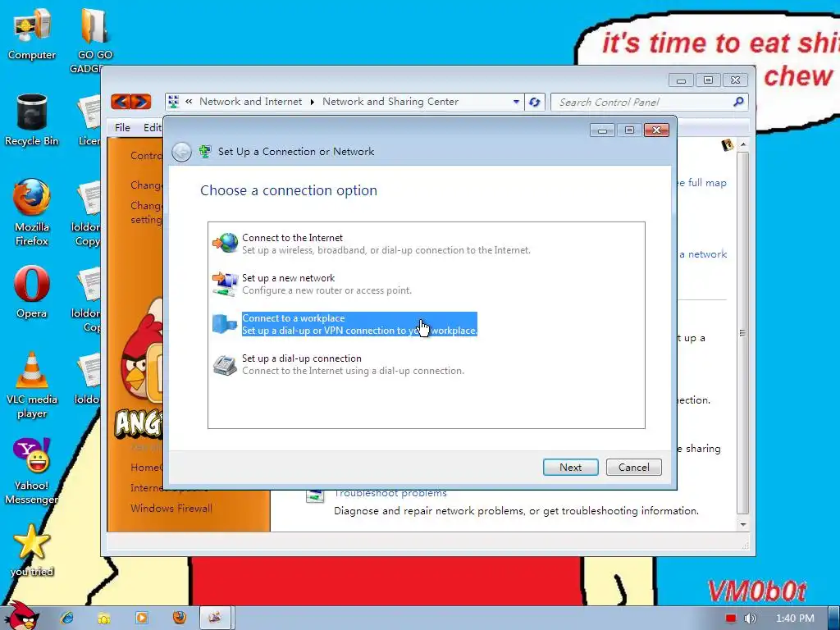Click the Troubleshoot problems icon
Image resolution: width=840 pixels, height=630 pixels.
[315, 495]
